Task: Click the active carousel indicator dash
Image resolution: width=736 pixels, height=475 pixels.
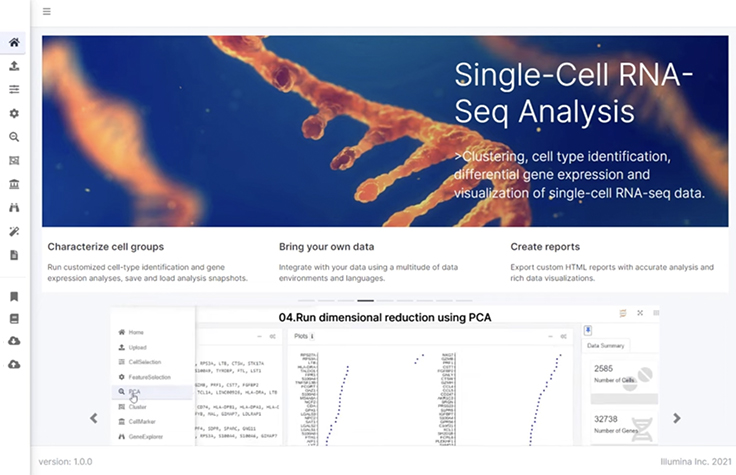Action: [x=366, y=300]
